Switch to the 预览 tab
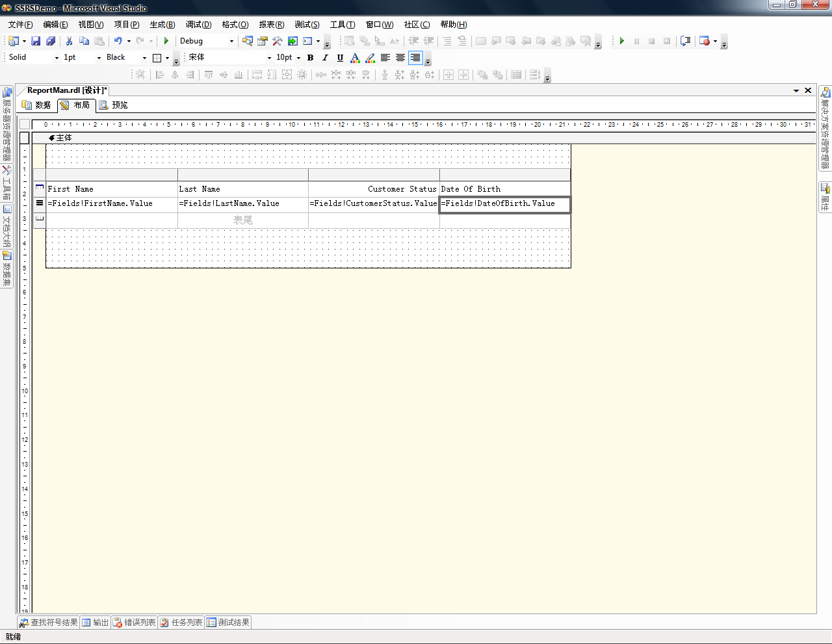 click(114, 105)
